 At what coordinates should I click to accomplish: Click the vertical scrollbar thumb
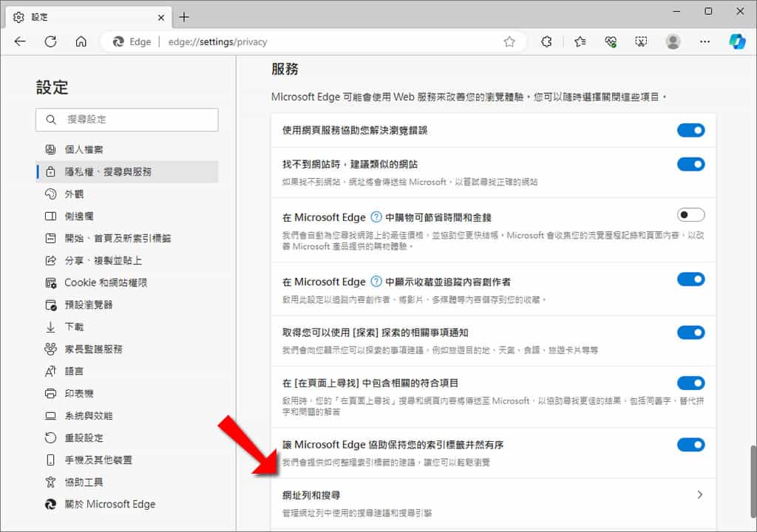(x=753, y=480)
